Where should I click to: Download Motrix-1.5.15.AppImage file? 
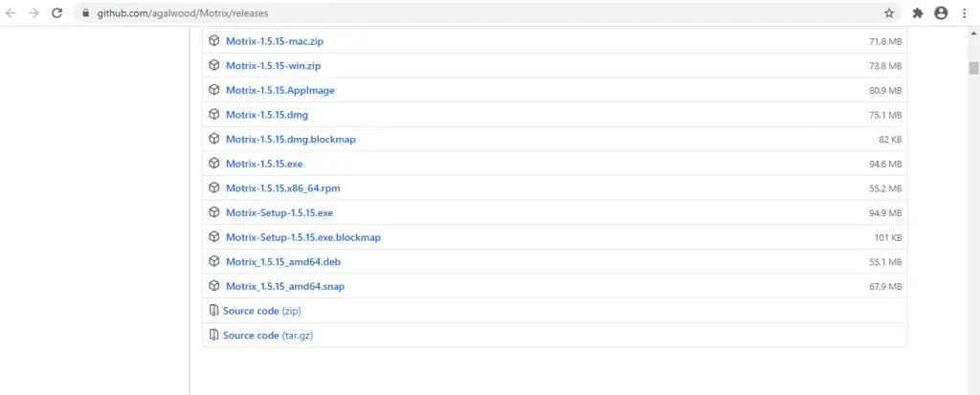(x=279, y=90)
